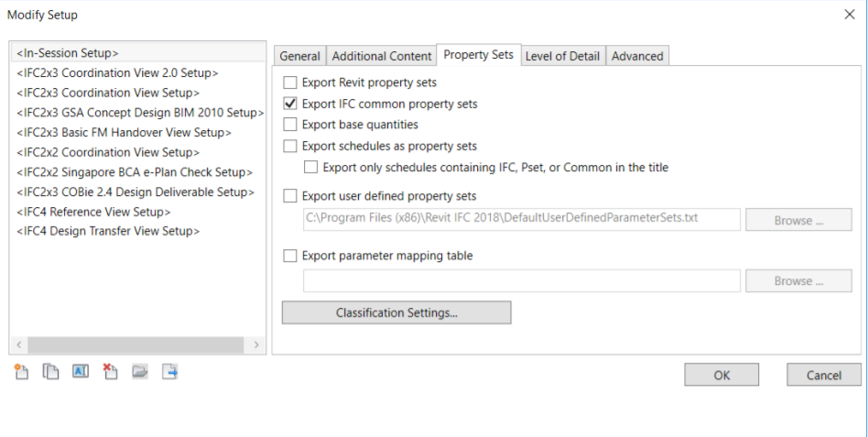This screenshot has width=868, height=437.
Task: Select <IFC2x3 Coordination View 2.0 Setup>
Action: (137, 73)
